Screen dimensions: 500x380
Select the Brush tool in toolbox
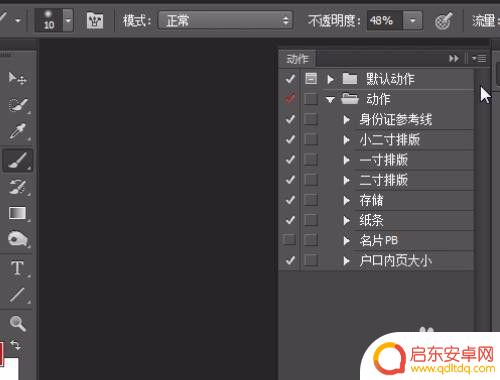click(x=17, y=160)
